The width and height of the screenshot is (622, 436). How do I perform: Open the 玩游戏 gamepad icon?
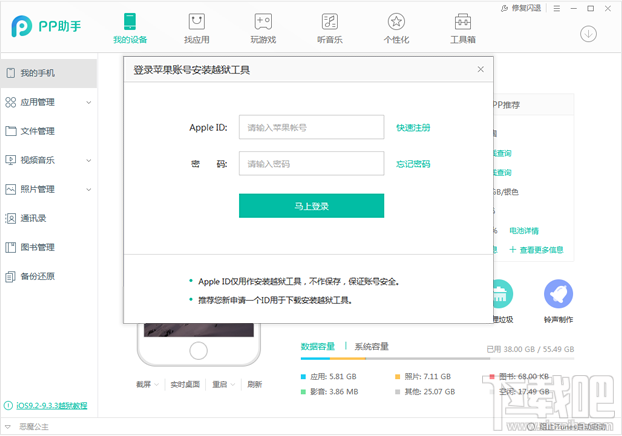[x=263, y=21]
